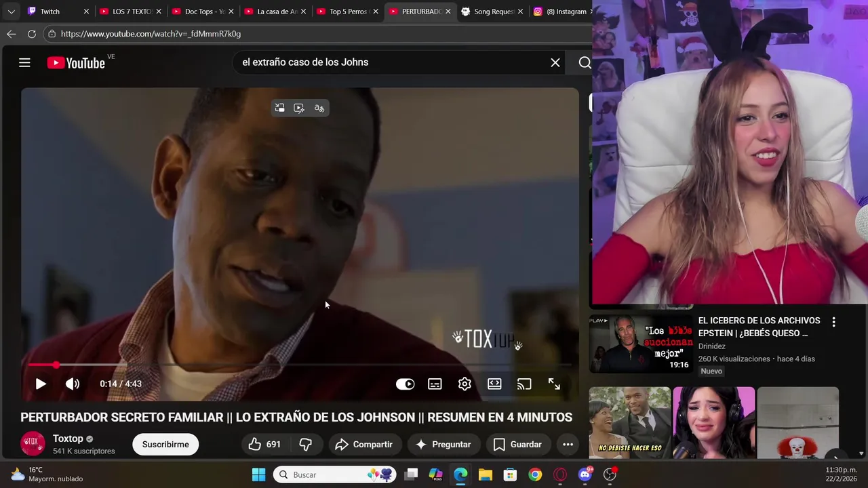Click the Preguntar button
The width and height of the screenshot is (868, 488).
[443, 445]
